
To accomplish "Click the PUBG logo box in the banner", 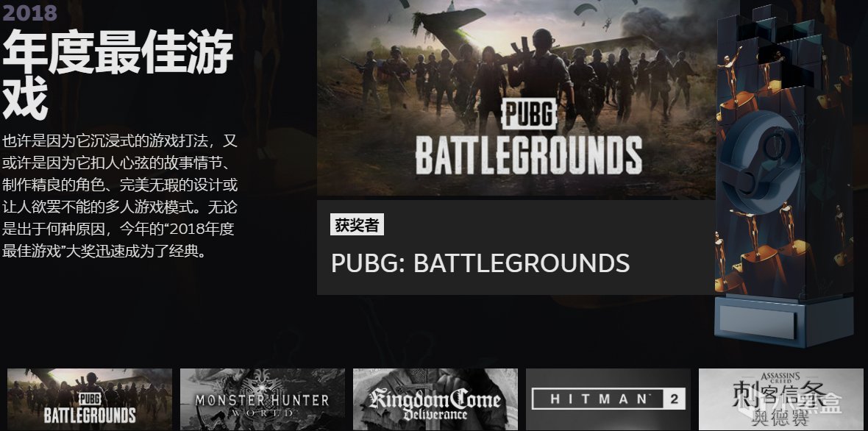I will pyautogui.click(x=529, y=113).
